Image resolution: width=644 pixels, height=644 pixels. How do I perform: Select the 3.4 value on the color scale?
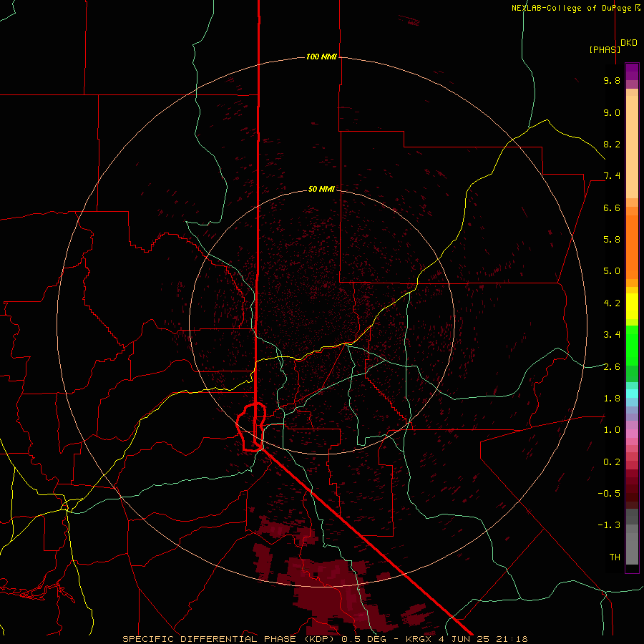[612, 335]
